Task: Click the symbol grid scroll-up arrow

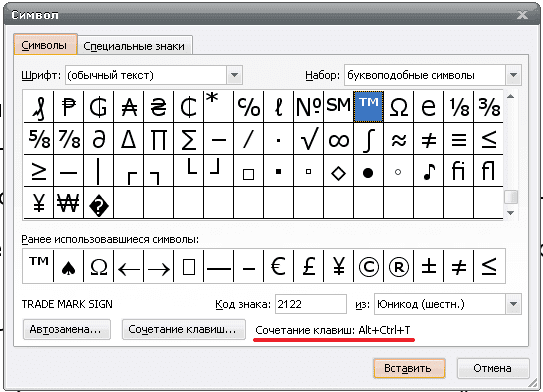Action: tap(510, 97)
